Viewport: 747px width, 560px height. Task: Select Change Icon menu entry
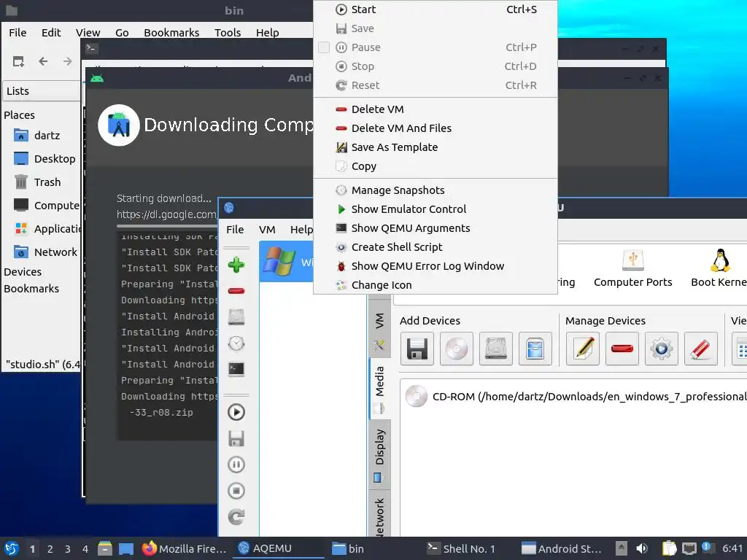pos(436,285)
